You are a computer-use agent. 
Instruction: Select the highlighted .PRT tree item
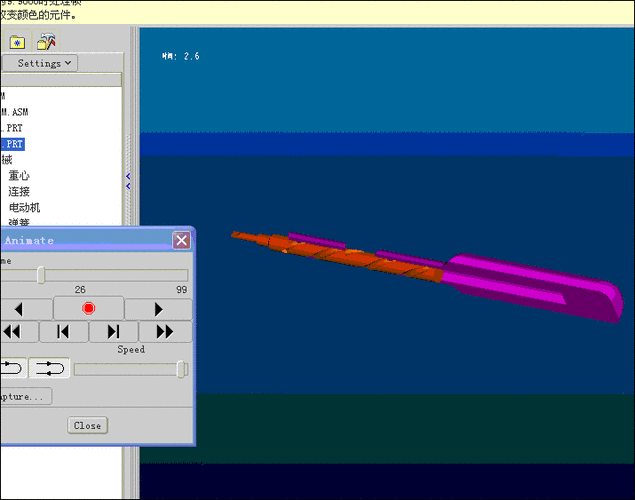(12, 144)
